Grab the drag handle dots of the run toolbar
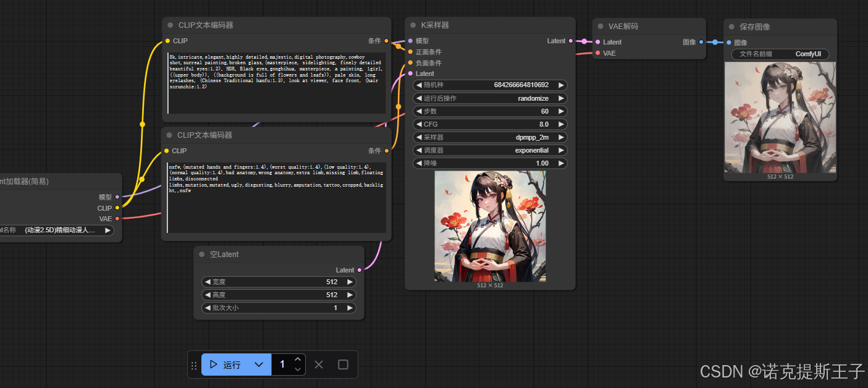The image size is (868, 388). [194, 365]
